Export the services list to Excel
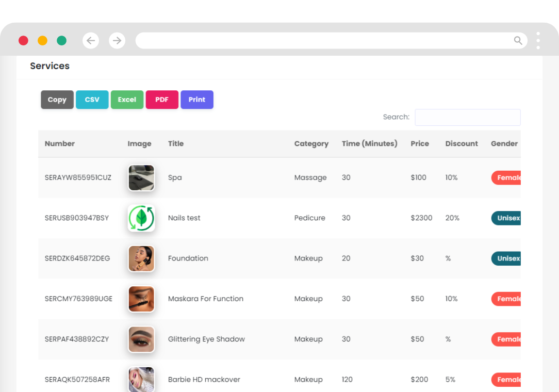The height and width of the screenshot is (392, 559). (x=127, y=100)
